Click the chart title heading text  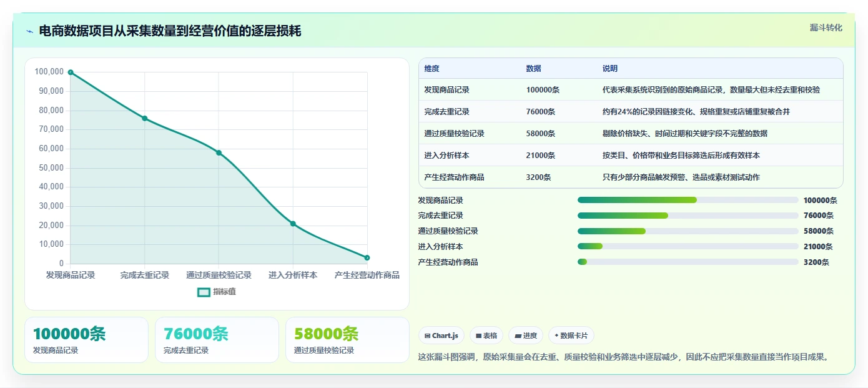click(170, 31)
